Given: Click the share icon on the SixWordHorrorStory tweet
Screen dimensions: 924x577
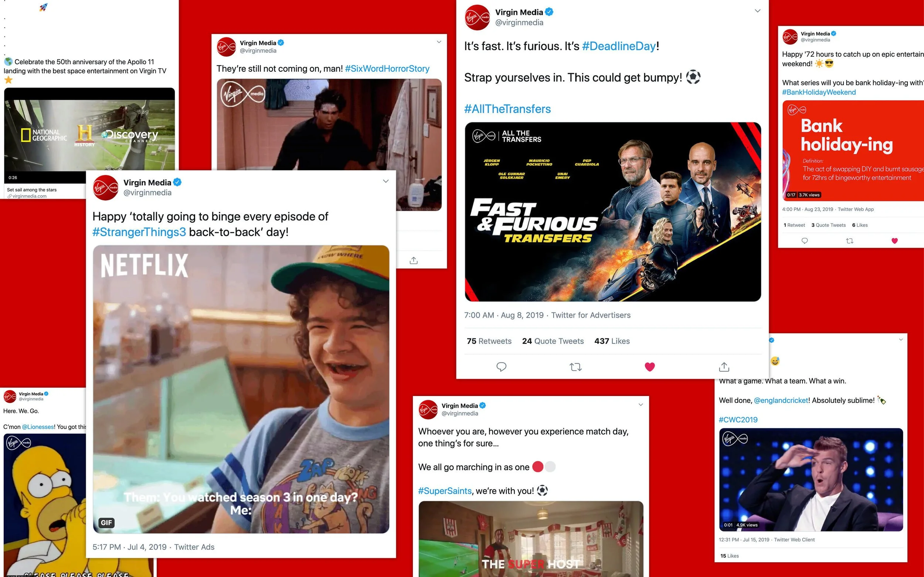Looking at the screenshot, I should pyautogui.click(x=414, y=261).
